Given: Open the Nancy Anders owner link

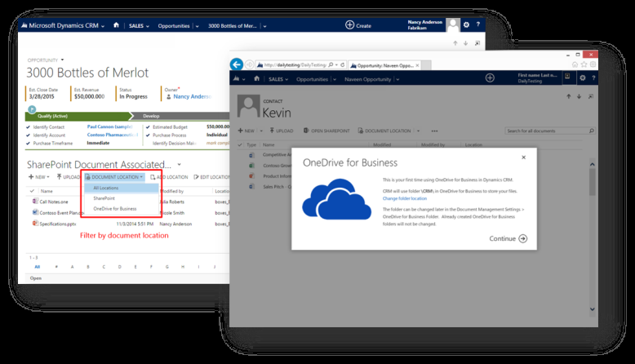Looking at the screenshot, I should pos(192,96).
